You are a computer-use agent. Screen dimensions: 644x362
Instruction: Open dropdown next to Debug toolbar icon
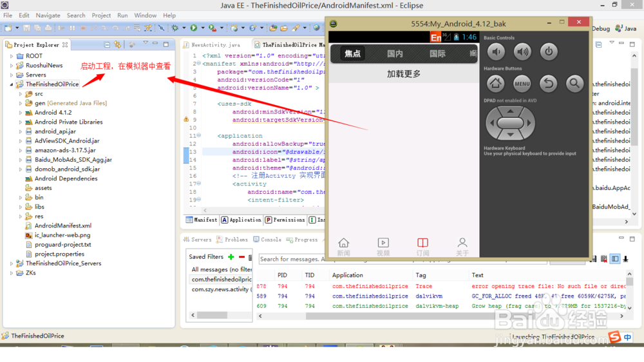(184, 28)
